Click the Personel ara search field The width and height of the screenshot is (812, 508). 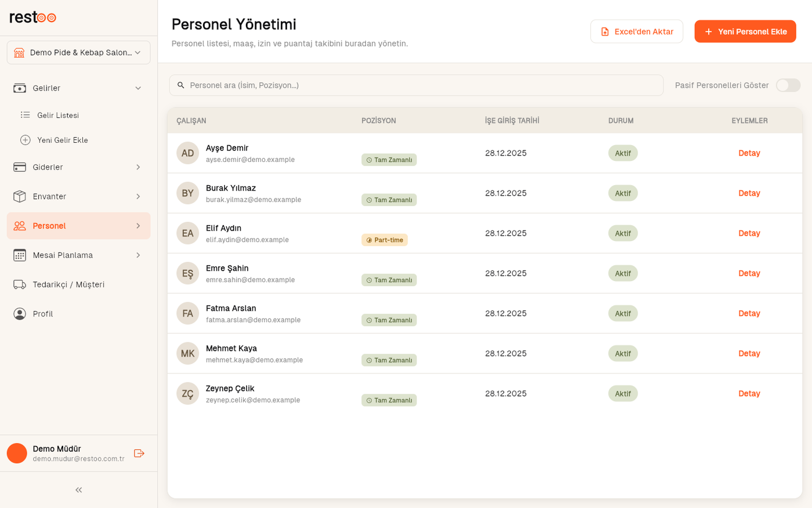[416, 85]
